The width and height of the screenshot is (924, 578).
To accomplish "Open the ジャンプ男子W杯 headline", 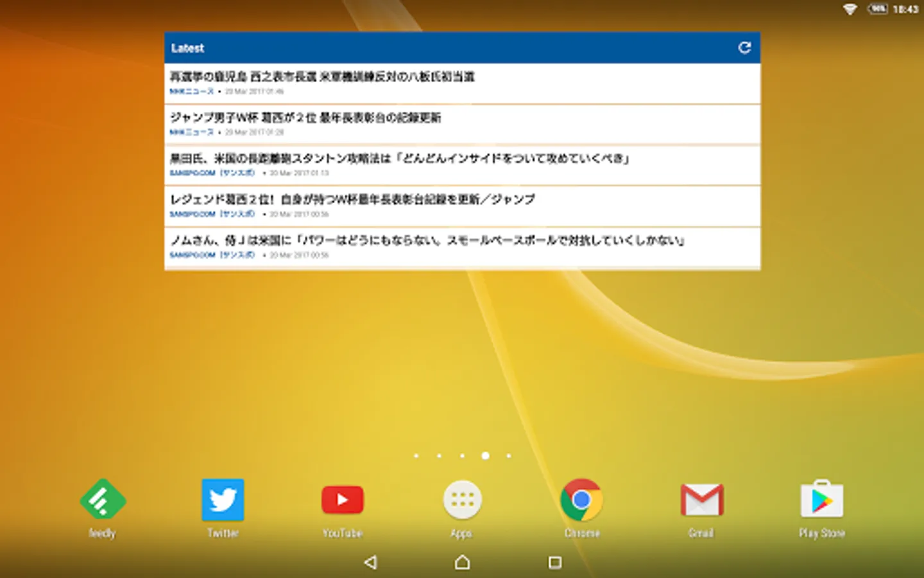I will 462,124.
